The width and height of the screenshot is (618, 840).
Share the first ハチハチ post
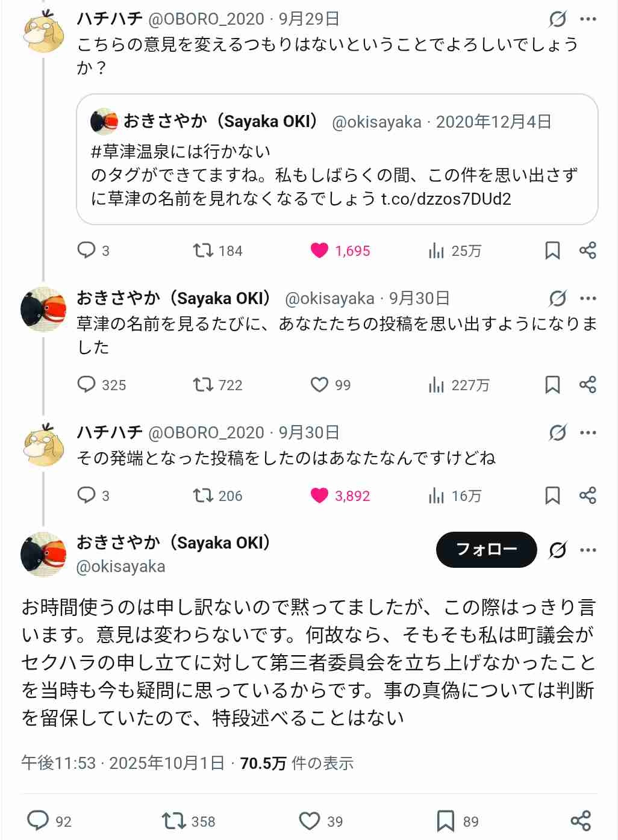coord(587,250)
